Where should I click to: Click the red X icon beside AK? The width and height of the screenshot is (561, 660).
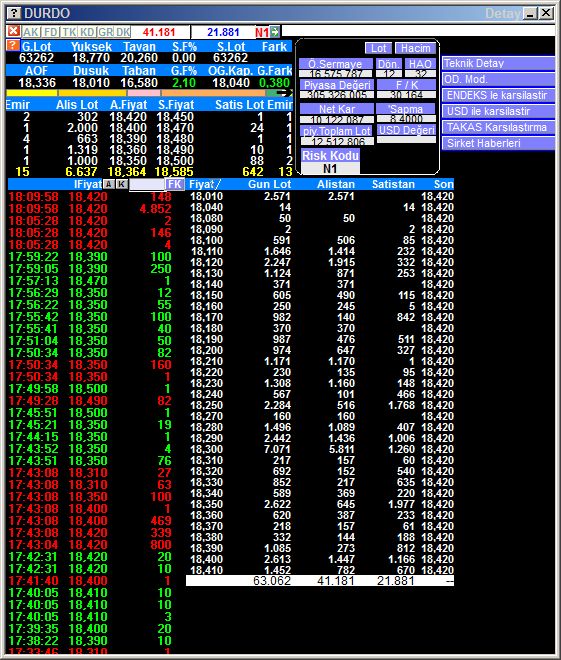click(13, 31)
